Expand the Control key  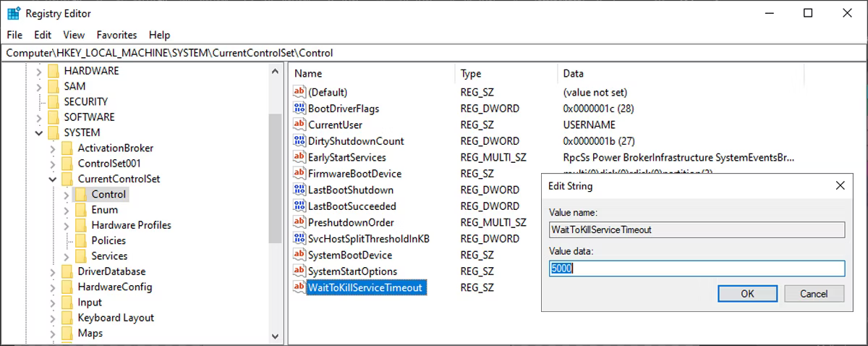(66, 195)
